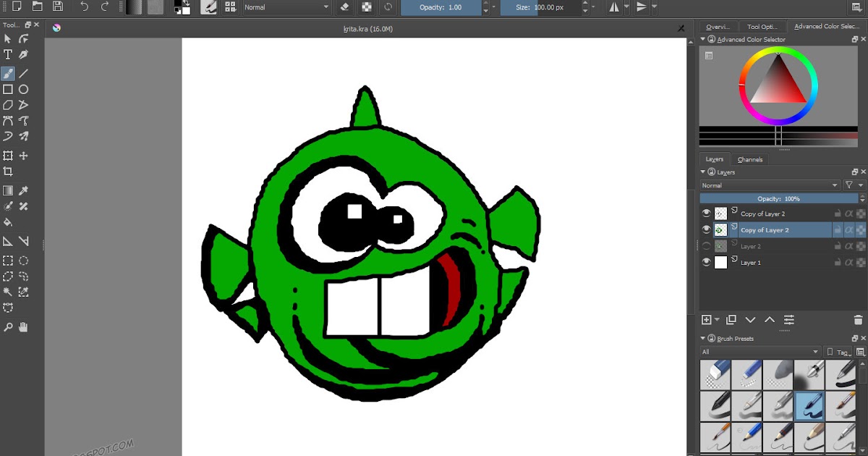Open the Tool Options docker tab
Screen dimensions: 868x456
[762, 27]
